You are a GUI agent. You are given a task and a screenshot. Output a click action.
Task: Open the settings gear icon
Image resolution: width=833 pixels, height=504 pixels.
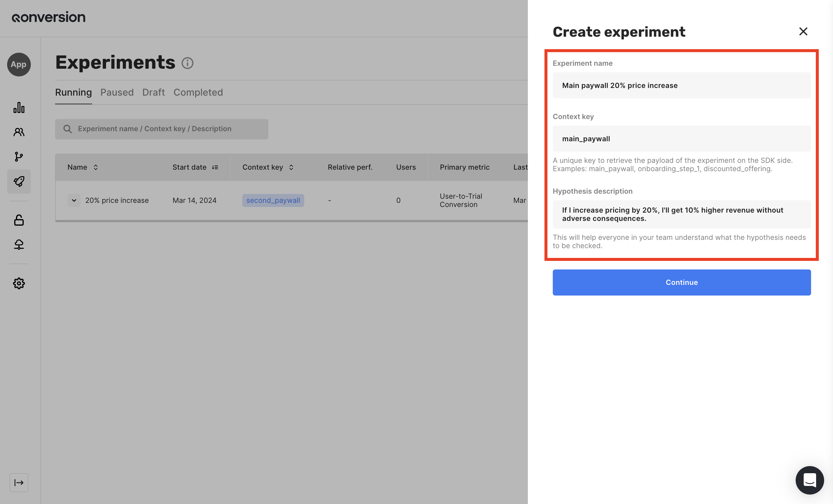(x=19, y=283)
